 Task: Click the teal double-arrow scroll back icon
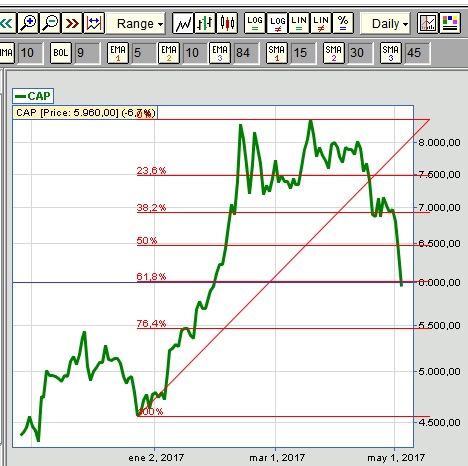point(7,23)
